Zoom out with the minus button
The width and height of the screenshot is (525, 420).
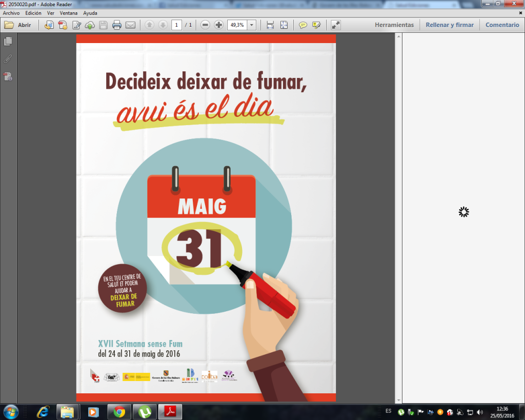[205, 25]
